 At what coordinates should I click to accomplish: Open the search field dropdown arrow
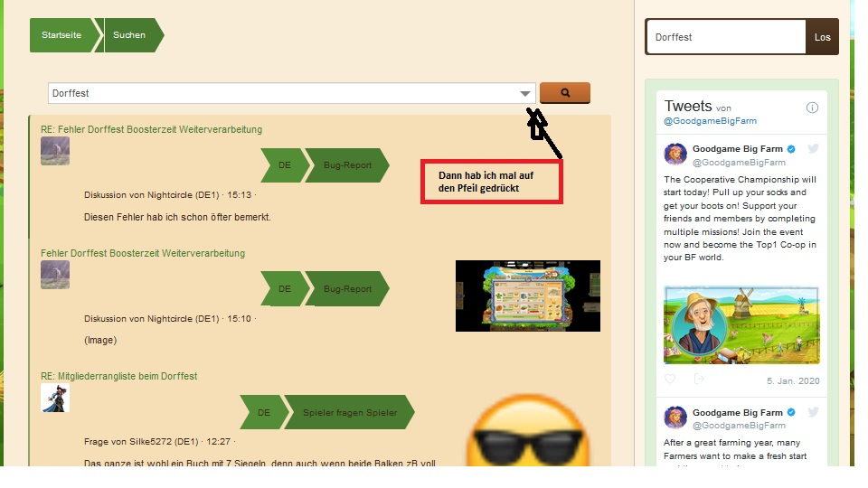tap(524, 93)
